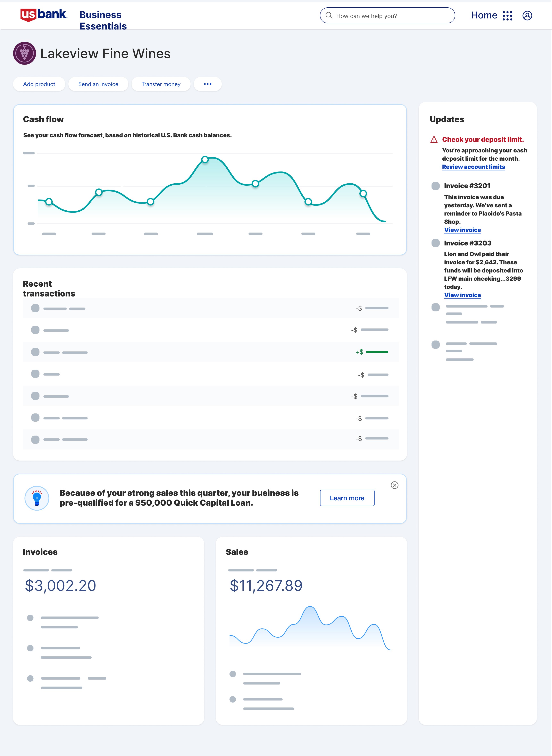Open the Review account limits link
The width and height of the screenshot is (552, 756).
473,167
